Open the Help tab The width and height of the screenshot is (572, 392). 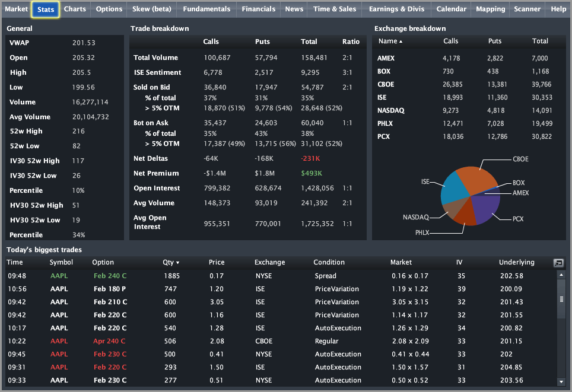click(x=558, y=9)
